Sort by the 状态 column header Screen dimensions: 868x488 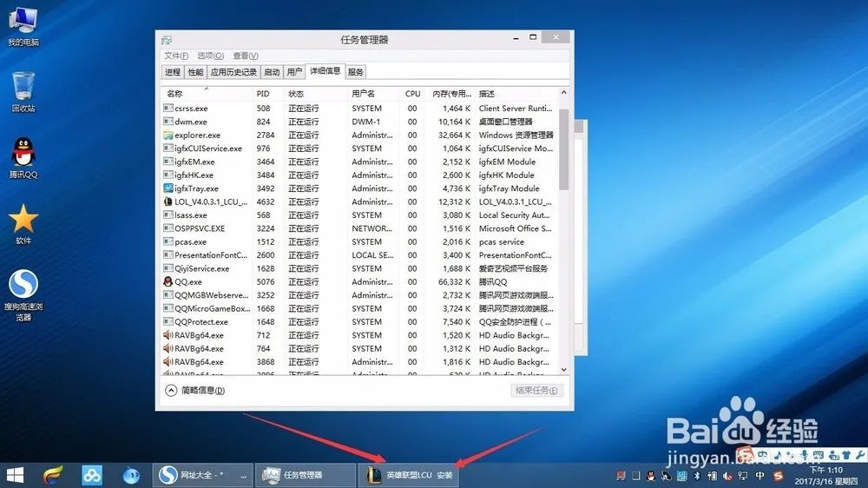coord(316,94)
